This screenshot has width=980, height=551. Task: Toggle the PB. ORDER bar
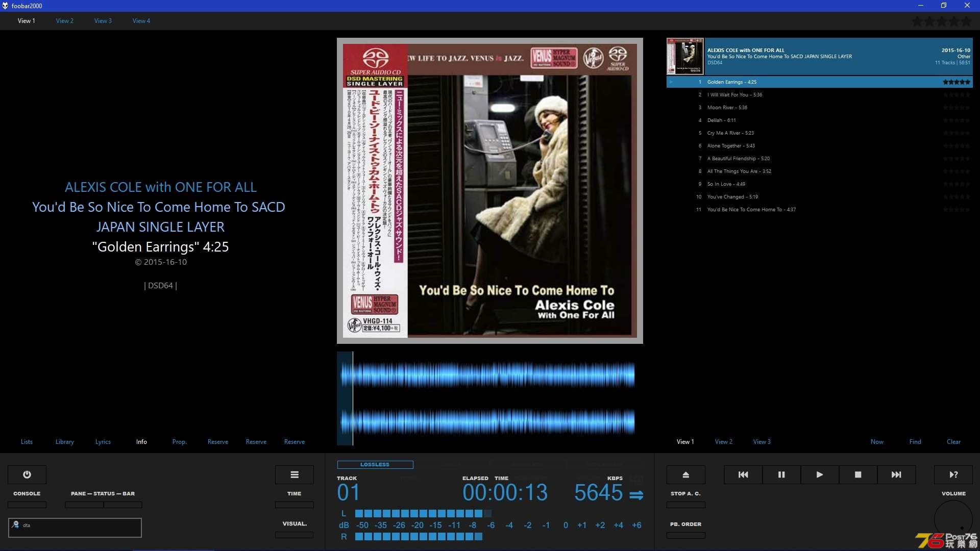pyautogui.click(x=686, y=535)
